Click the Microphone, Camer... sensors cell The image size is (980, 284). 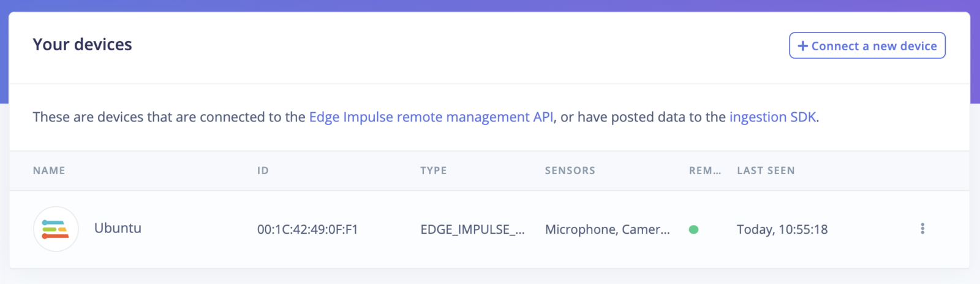(608, 229)
